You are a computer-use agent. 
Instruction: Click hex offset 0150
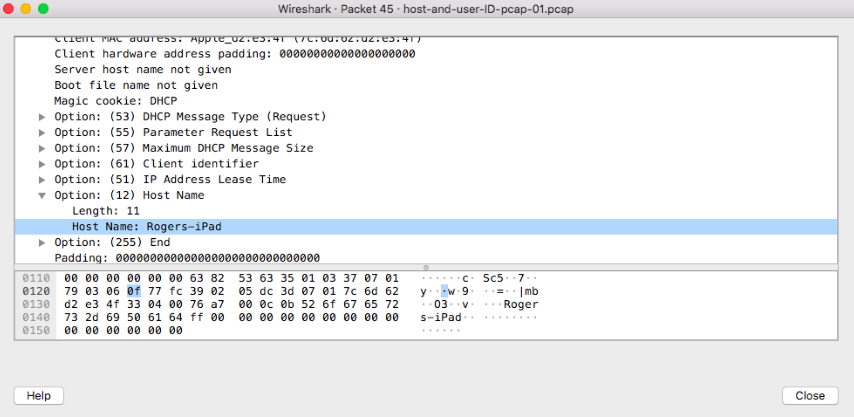click(x=36, y=330)
